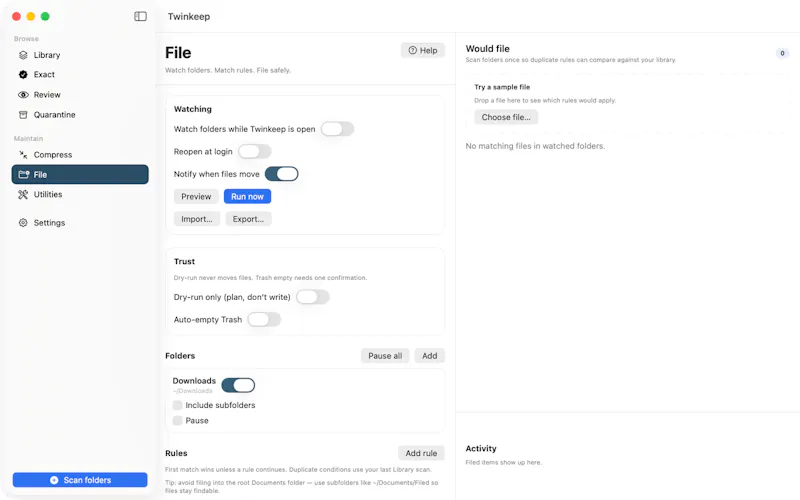Click the Review eye icon
800x500 pixels.
(23, 95)
